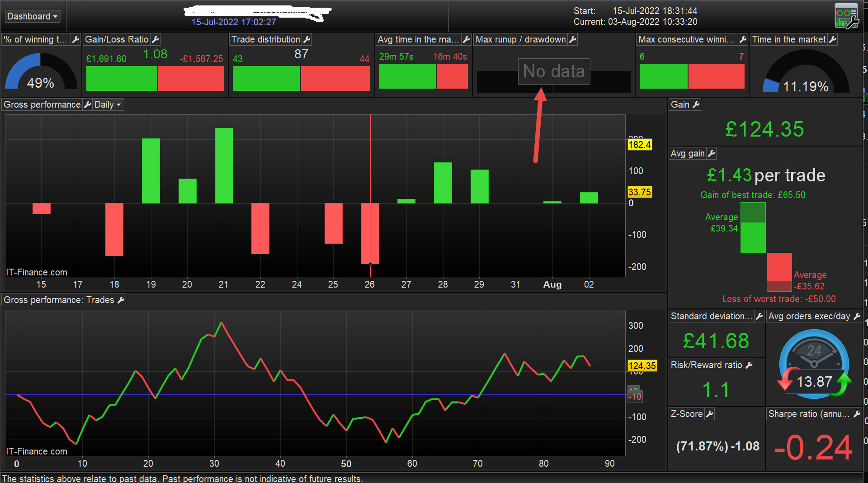
Task: Select the Standard deviation title label
Action: 711,316
